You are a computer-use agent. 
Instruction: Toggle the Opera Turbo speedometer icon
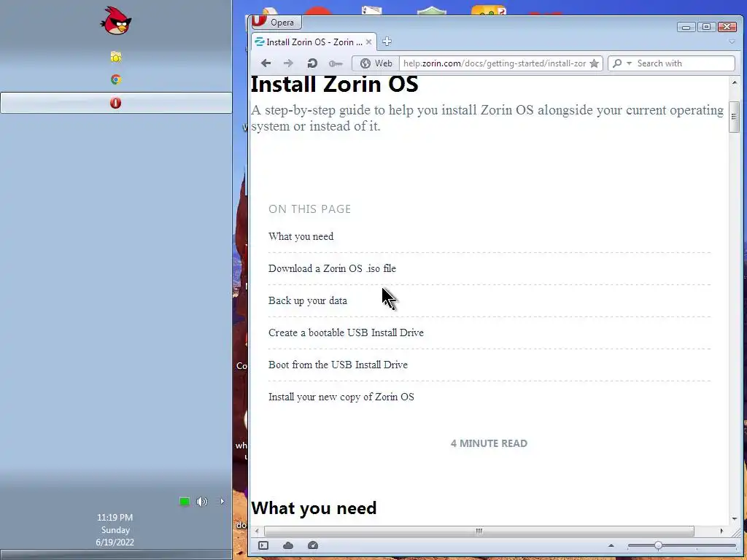tap(312, 545)
